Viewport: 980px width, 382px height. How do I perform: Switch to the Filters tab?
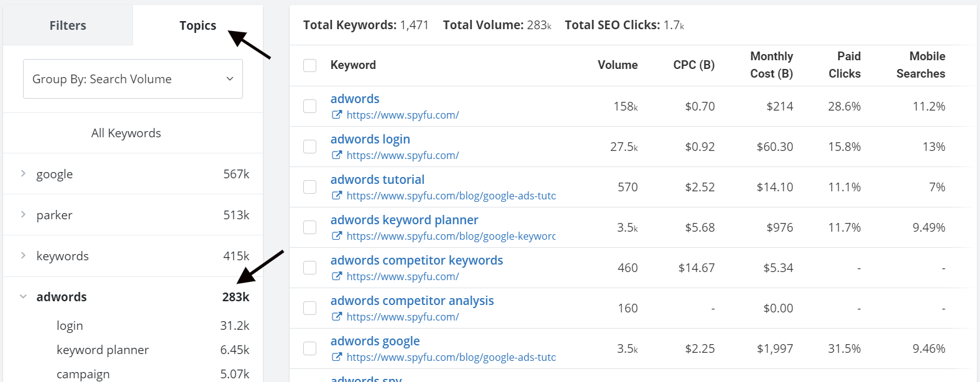68,25
